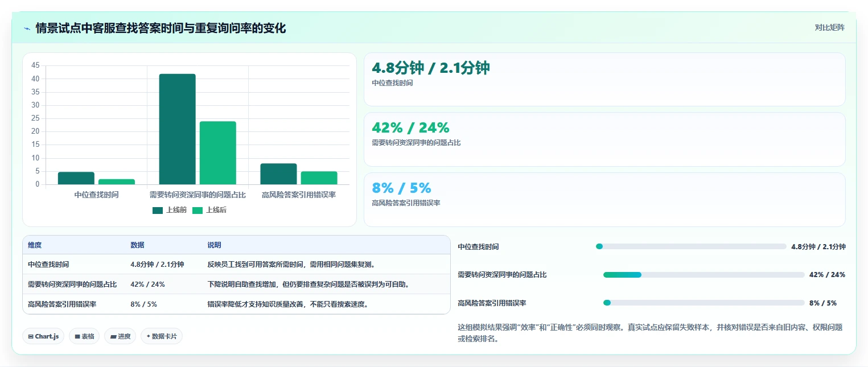Click 4.8分钟 / 2.1分钟 beside the progress bar
The height and width of the screenshot is (367, 868).
pyautogui.click(x=818, y=246)
